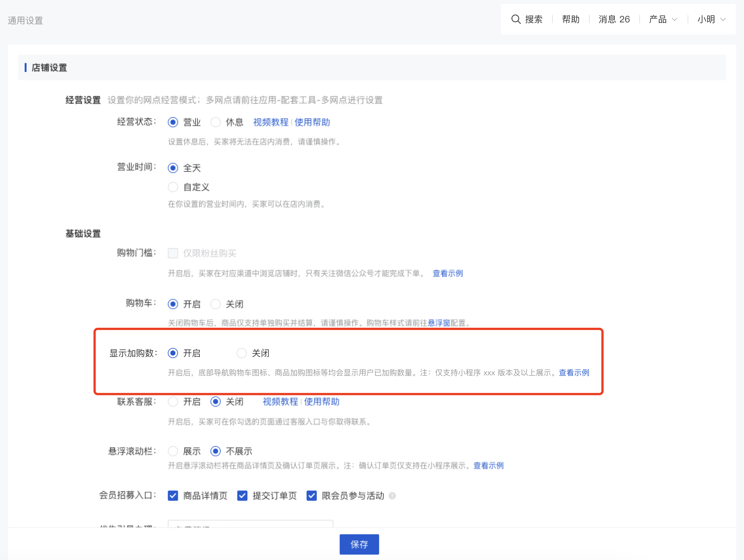Click 查看示例 link for 显示加购数

point(574,373)
